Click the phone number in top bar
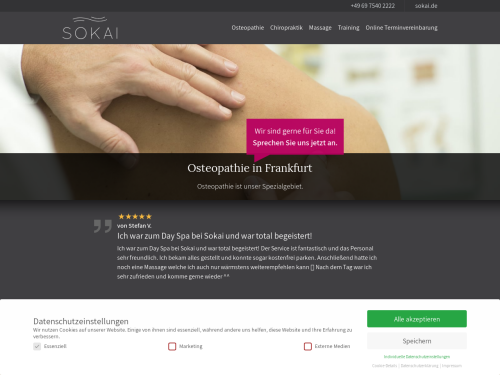The image size is (500, 375). (x=373, y=6)
